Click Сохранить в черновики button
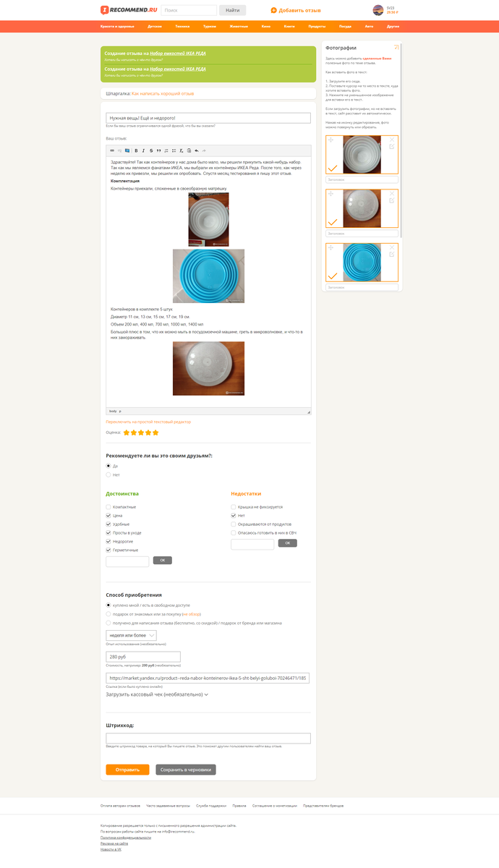499x868 pixels. pos(186,770)
